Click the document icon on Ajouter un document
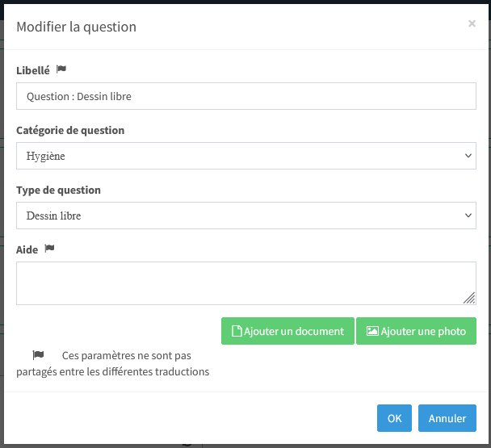This screenshot has width=491, height=448. click(x=237, y=331)
